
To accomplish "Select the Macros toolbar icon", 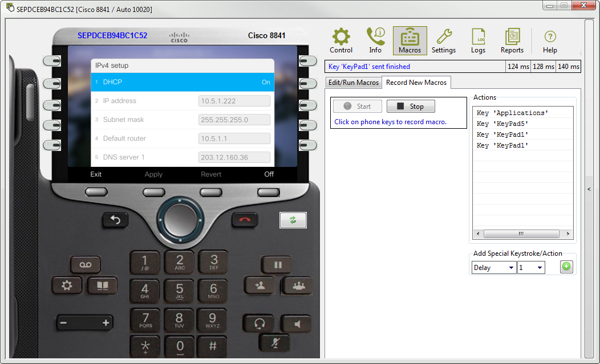I will [408, 40].
